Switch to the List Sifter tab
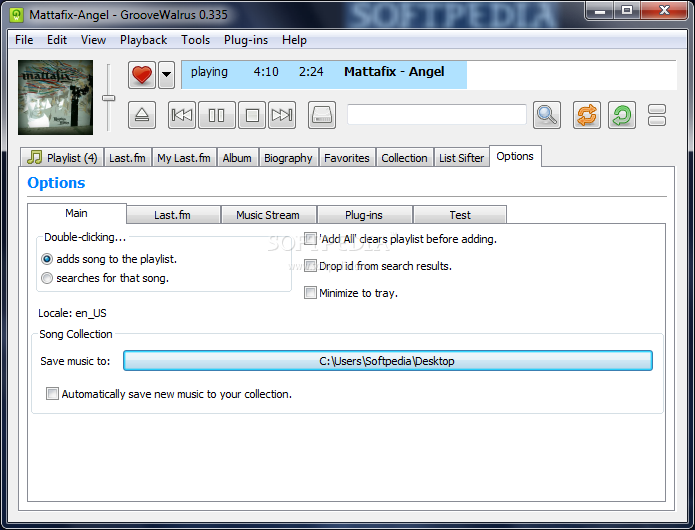The height and width of the screenshot is (530, 695). point(462,158)
